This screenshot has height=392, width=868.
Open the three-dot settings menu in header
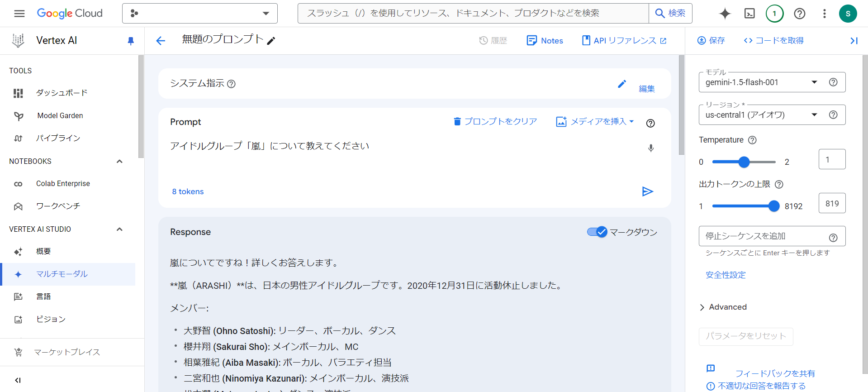(x=825, y=14)
